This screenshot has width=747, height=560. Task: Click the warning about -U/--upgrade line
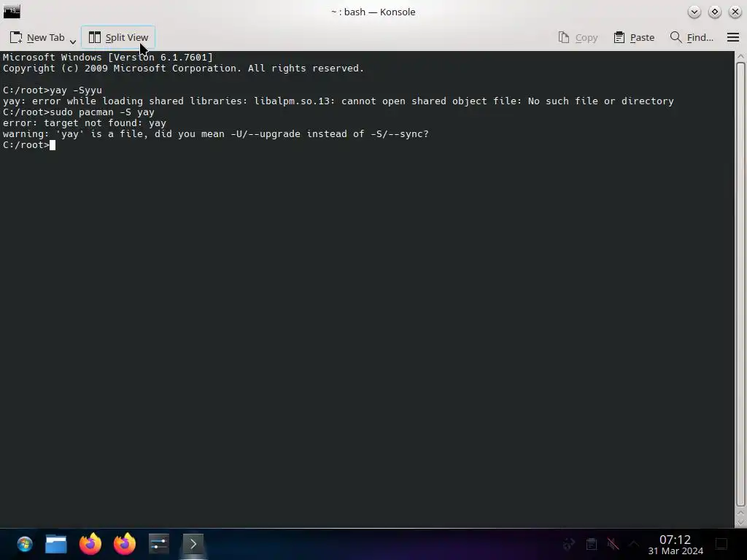(216, 134)
